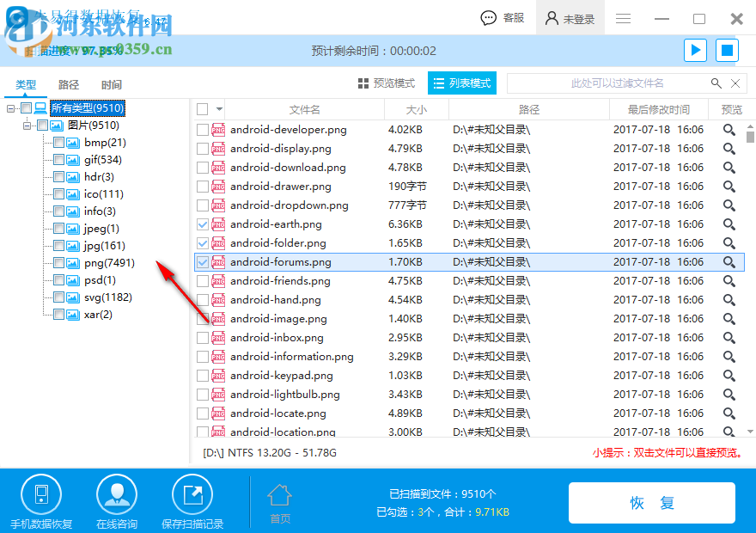
Task: Collapse the 图片(9510) tree node
Action: click(x=27, y=126)
